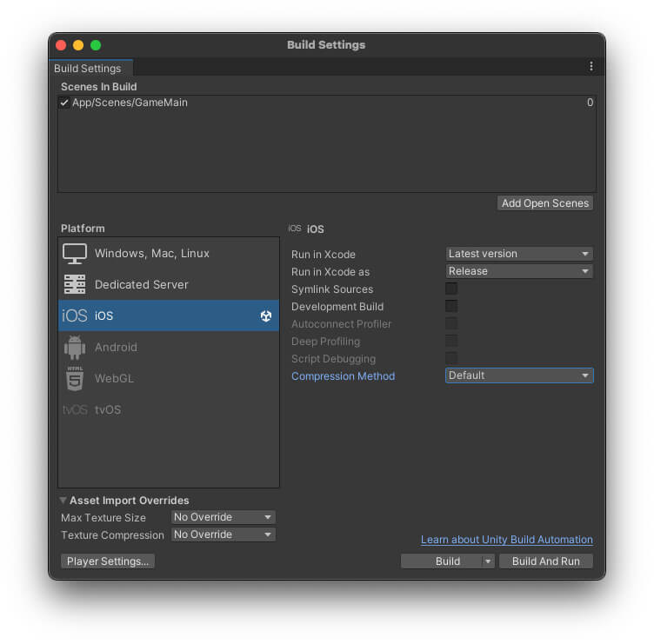654x644 pixels.
Task: Click the scene index number 0
Action: pos(590,103)
